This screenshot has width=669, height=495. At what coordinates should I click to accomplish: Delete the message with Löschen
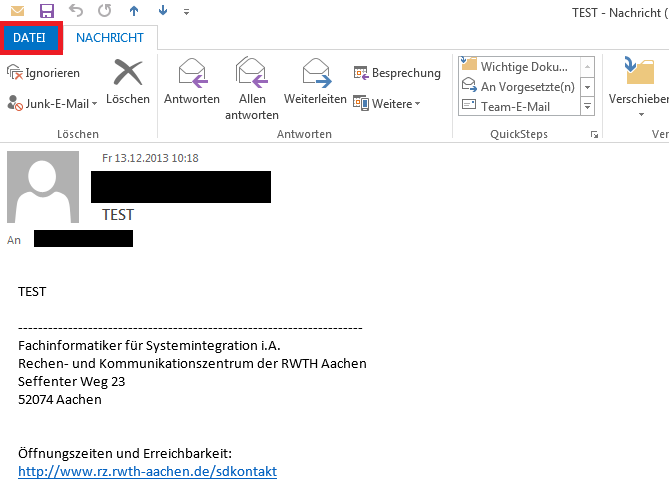(x=127, y=81)
